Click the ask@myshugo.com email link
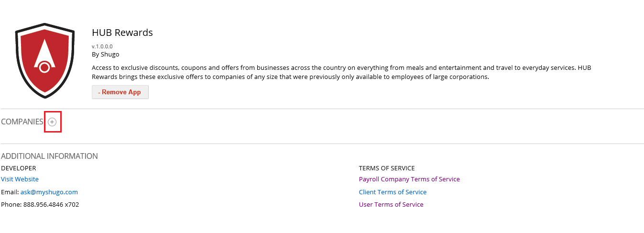Screen dimensions: 644x233 click(49, 192)
